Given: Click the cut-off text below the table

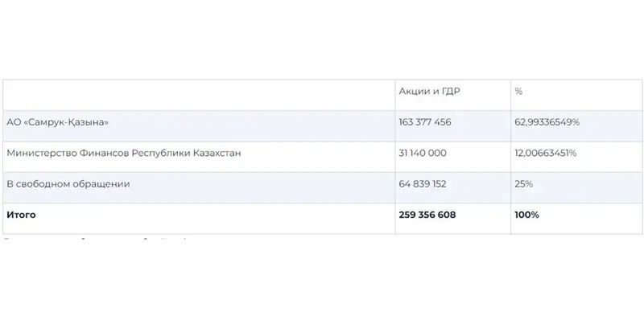Looking at the screenshot, I should (x=95, y=239).
